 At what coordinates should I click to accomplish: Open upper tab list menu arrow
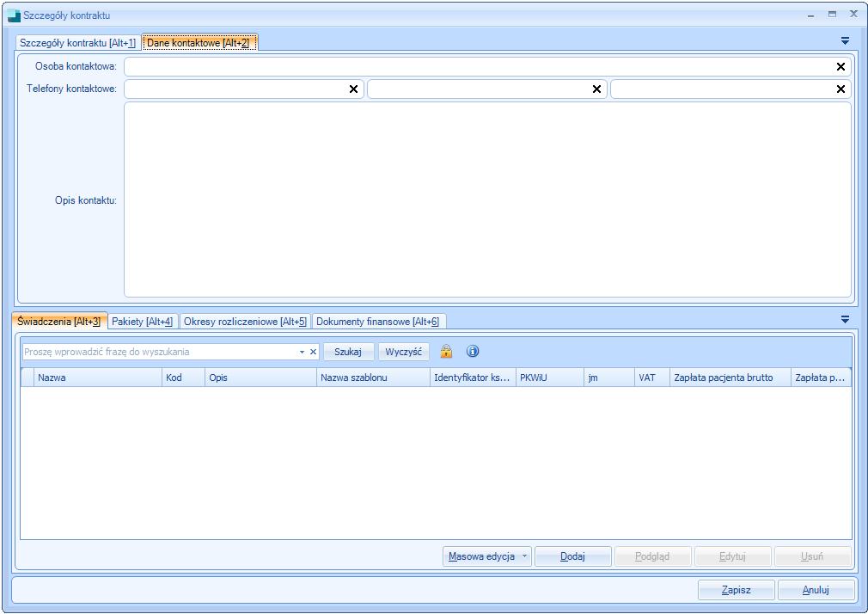coord(845,41)
